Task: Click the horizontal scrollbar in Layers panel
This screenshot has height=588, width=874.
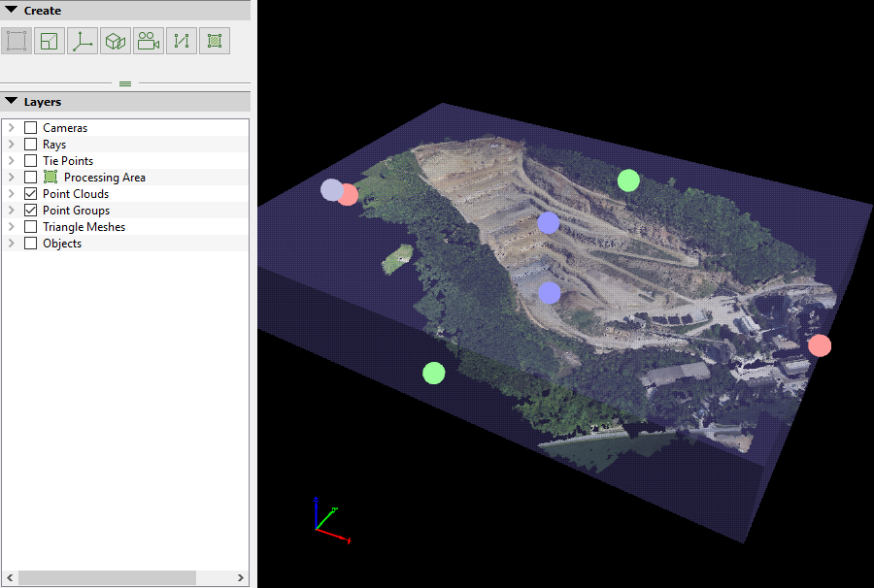Action: click(107, 578)
